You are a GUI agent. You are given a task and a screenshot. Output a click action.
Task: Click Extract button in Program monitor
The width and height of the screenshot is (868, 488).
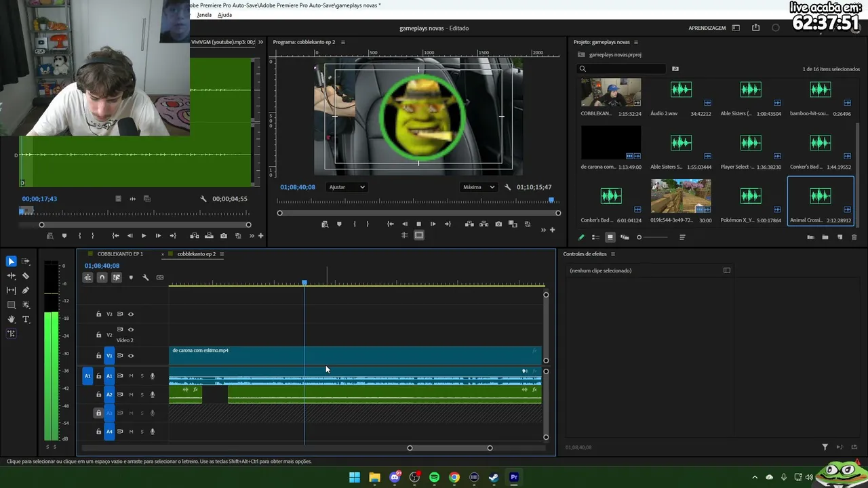tap(484, 224)
